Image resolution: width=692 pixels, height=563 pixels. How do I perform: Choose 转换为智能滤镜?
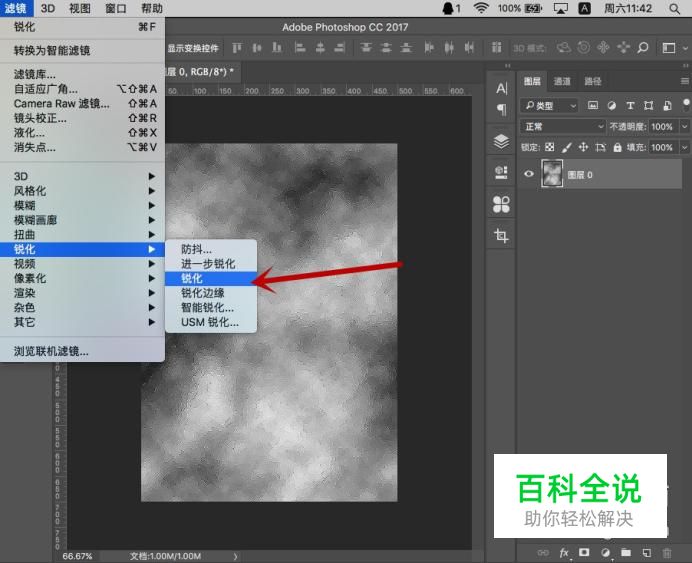click(83, 51)
